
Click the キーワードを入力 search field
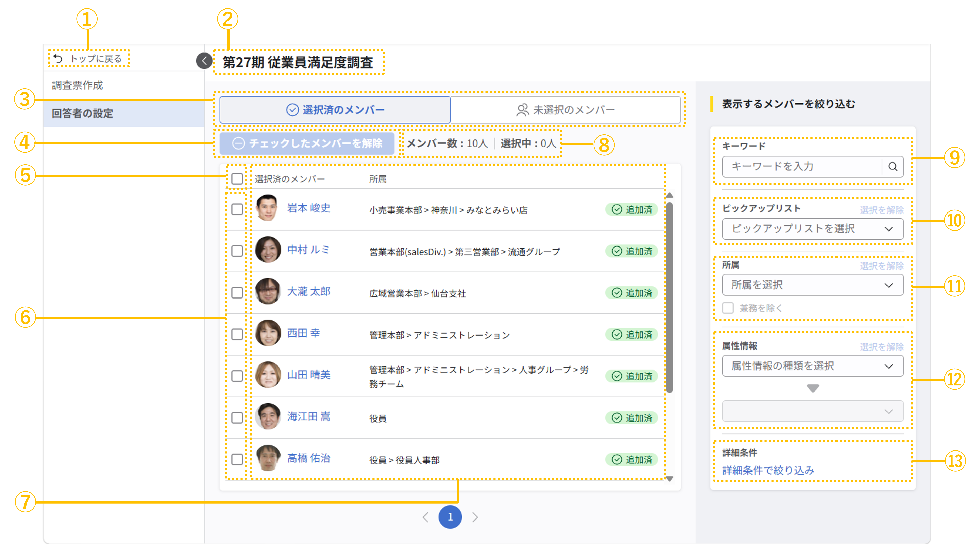point(802,167)
